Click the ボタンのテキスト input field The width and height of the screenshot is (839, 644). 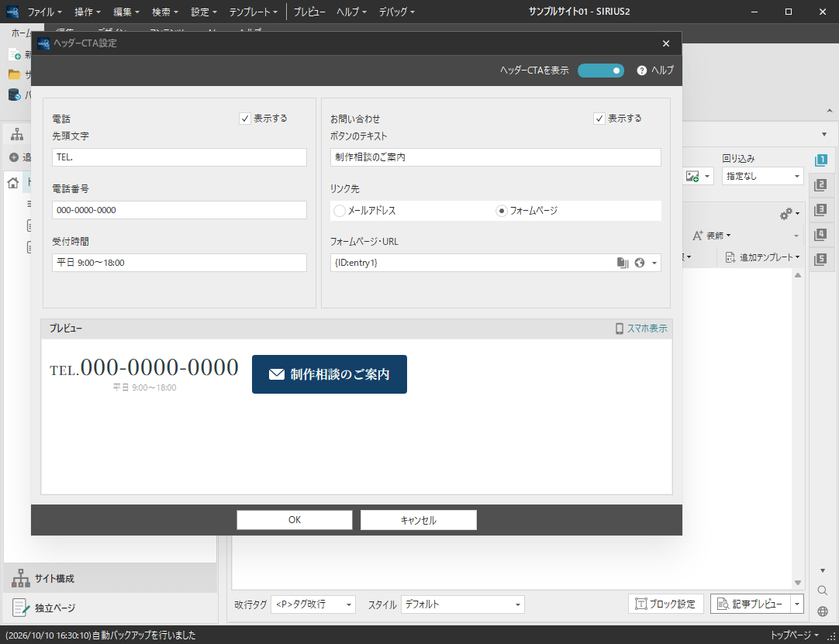496,157
